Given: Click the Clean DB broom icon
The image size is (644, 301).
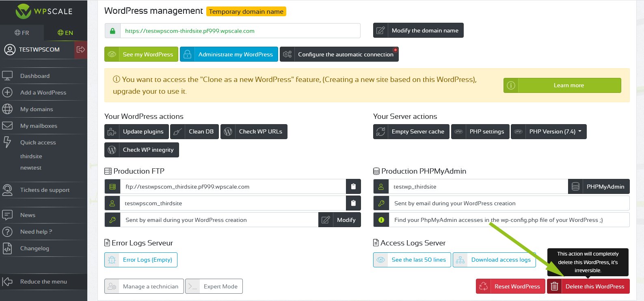Looking at the screenshot, I should coord(177,131).
